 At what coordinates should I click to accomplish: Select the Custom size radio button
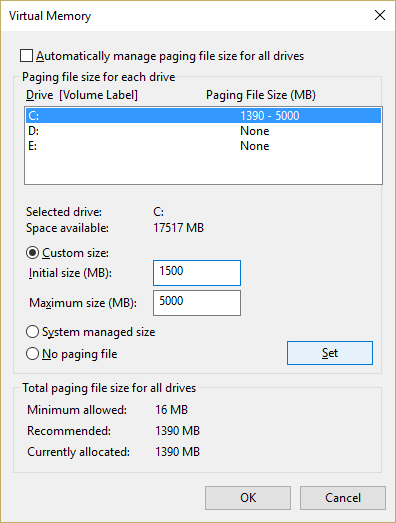32,253
